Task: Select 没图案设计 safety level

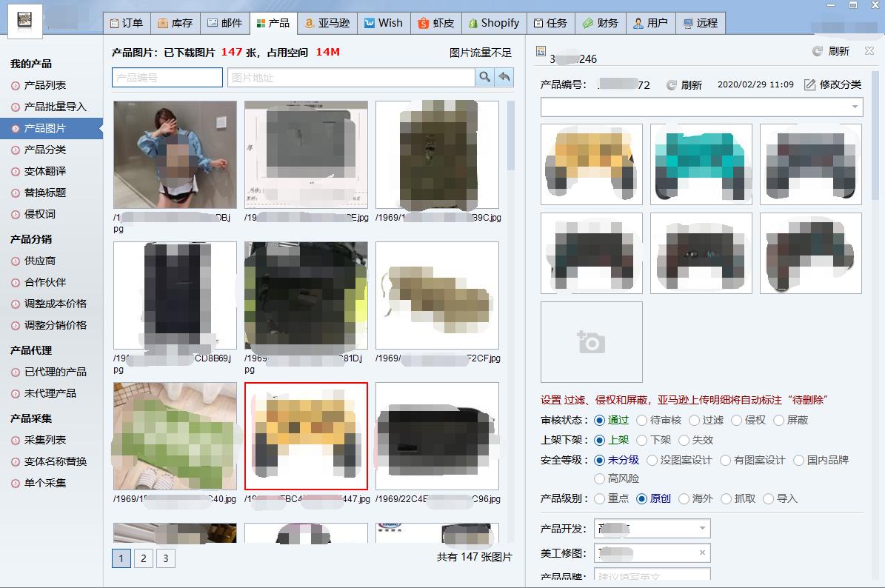Action: point(652,461)
